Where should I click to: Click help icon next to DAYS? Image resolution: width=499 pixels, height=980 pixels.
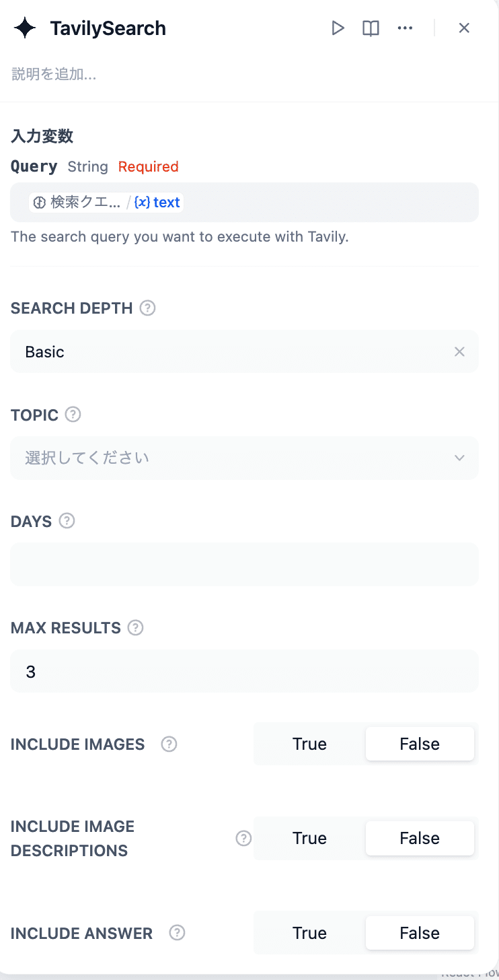coord(67,521)
